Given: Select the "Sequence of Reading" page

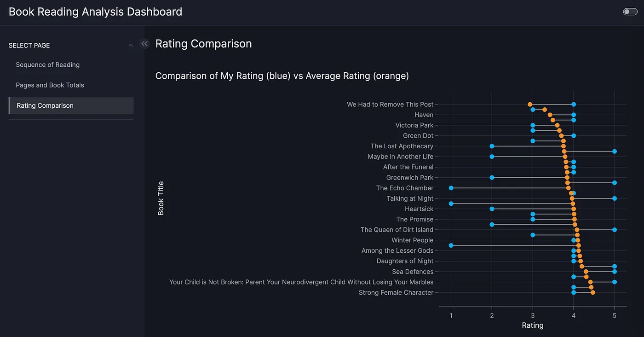Looking at the screenshot, I should [x=47, y=65].
